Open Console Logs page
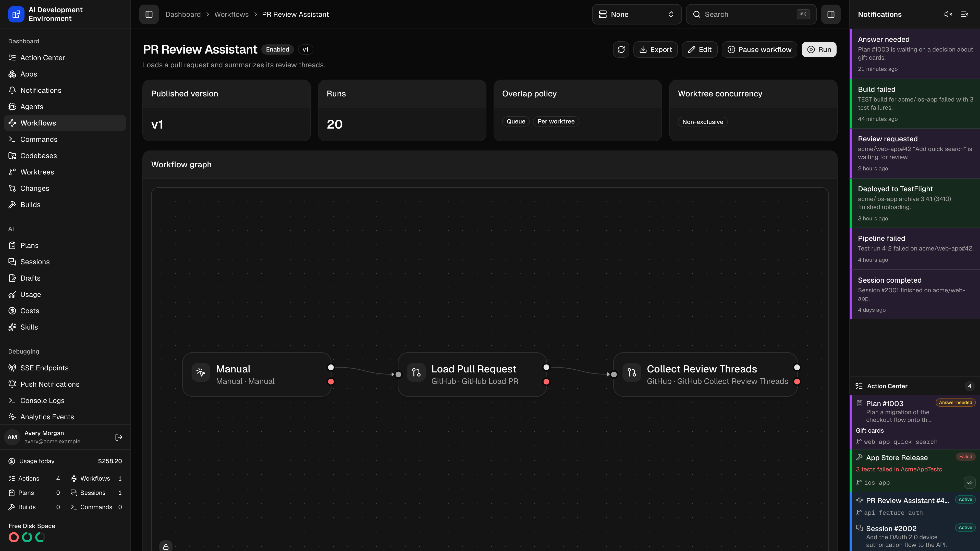The width and height of the screenshot is (980, 551). tap(65, 401)
